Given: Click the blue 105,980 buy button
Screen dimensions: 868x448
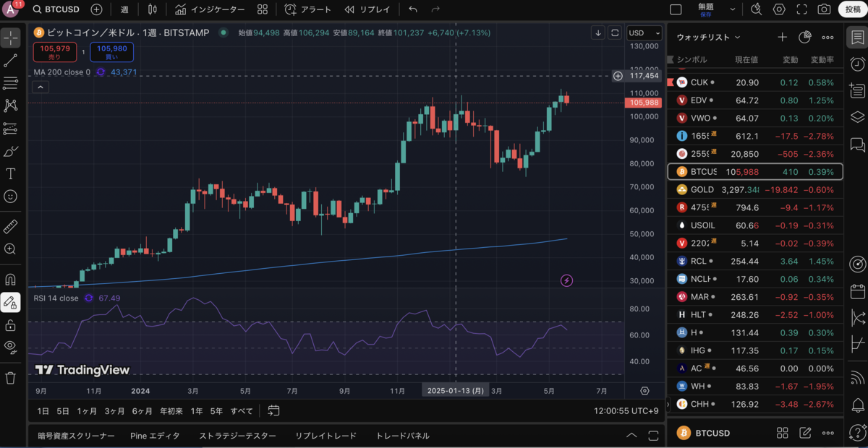Looking at the screenshot, I should tap(111, 52).
